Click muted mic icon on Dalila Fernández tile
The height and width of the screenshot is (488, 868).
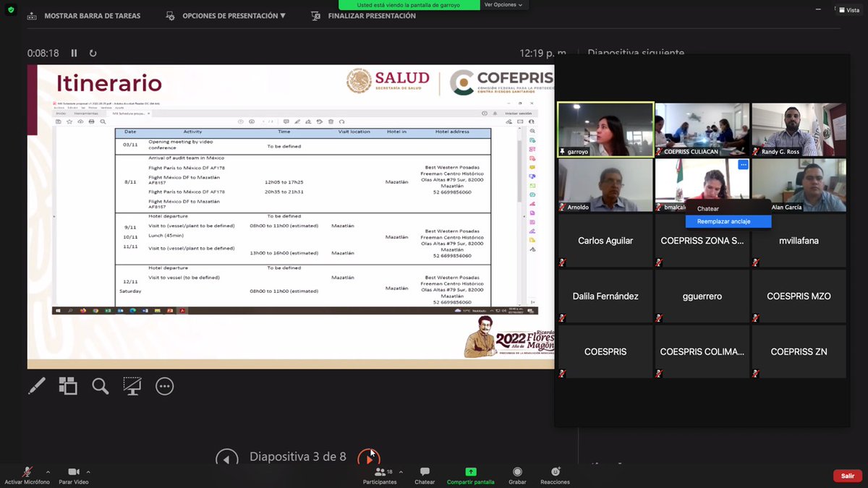point(562,318)
